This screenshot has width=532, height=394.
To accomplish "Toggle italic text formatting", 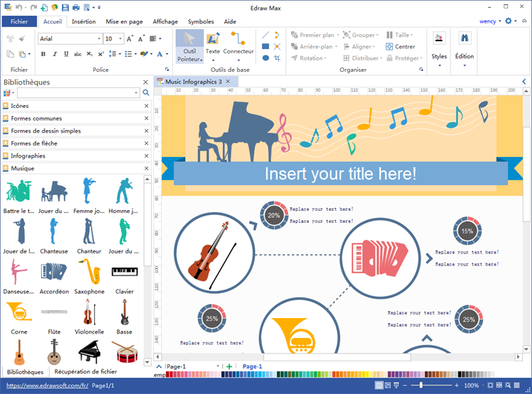I will pyautogui.click(x=55, y=54).
